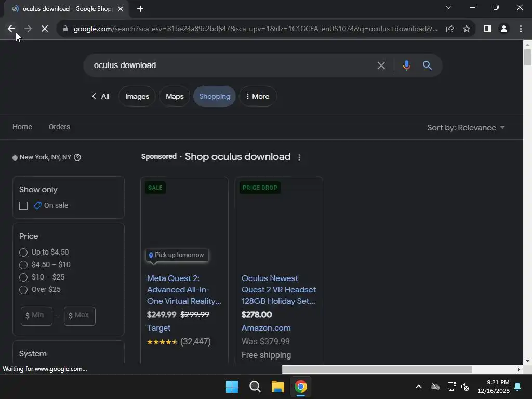Click the Chrome icon in the taskbar
Image resolution: width=532 pixels, height=399 pixels.
tap(301, 387)
